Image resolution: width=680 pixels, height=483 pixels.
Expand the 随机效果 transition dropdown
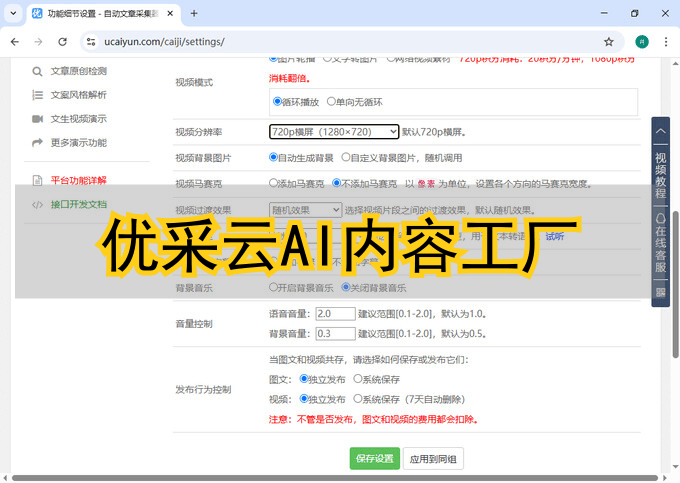pos(306,210)
